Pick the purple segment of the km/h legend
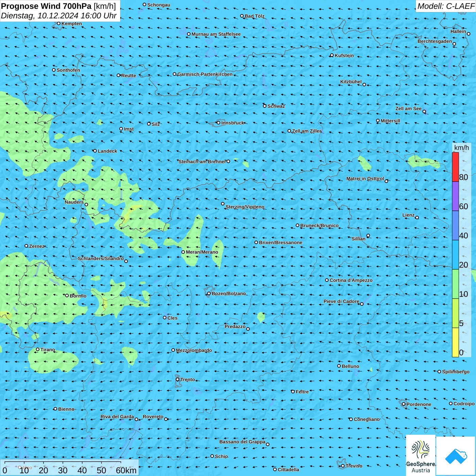Viewport: 476px width, 476px height. click(x=455, y=197)
